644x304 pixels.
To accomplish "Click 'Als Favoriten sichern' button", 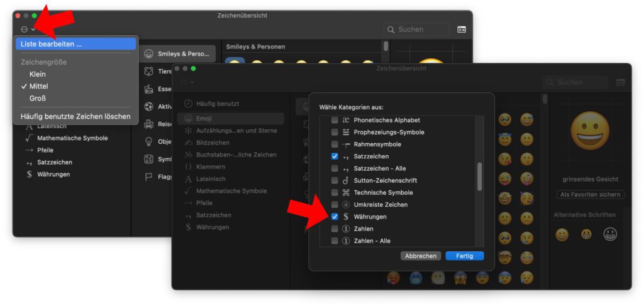I will 590,195.
